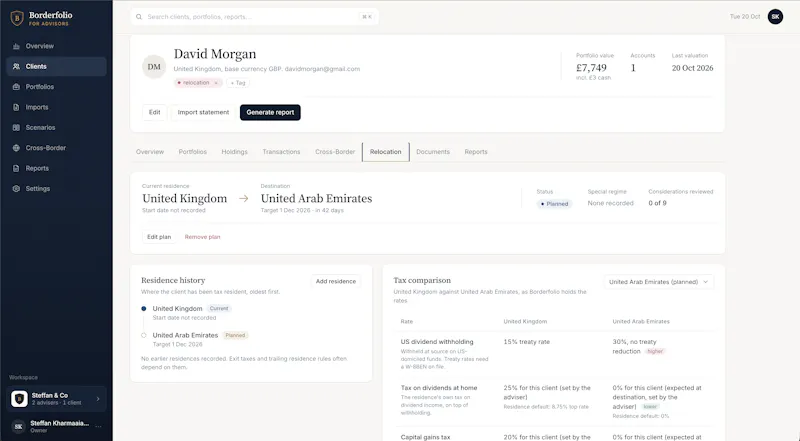Open Cross-Border in the sidebar
The height and width of the screenshot is (441, 800).
[x=56, y=148]
